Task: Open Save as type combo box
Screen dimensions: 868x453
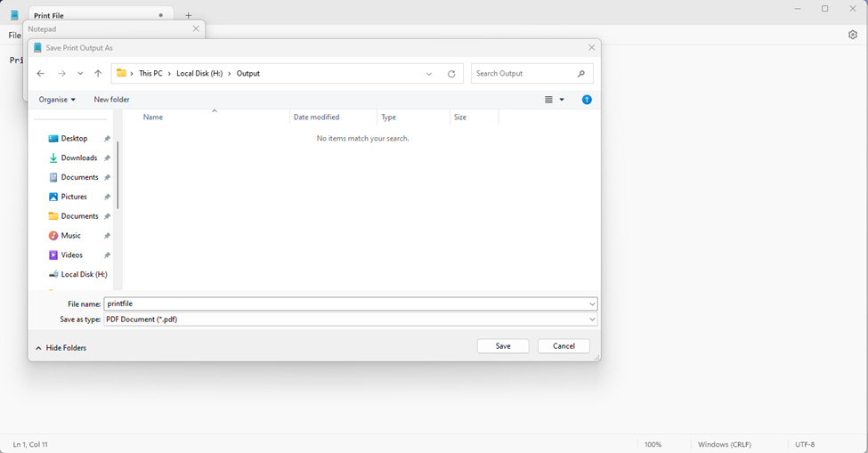Action: tap(351, 320)
